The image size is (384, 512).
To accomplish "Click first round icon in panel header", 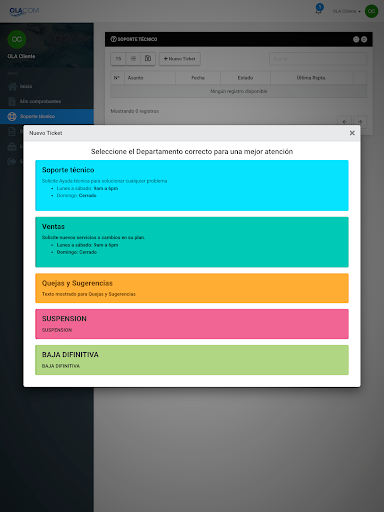I will (x=356, y=39).
